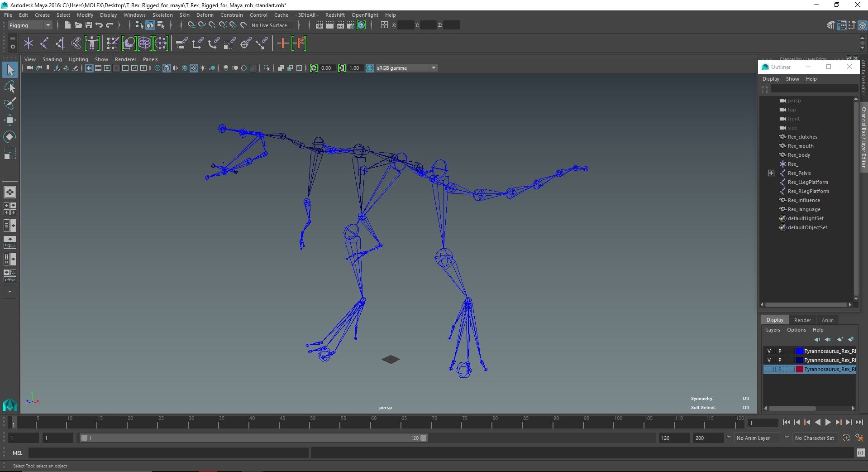Create layer from selected objects icon
This screenshot has height=472, width=868.
pos(851,339)
